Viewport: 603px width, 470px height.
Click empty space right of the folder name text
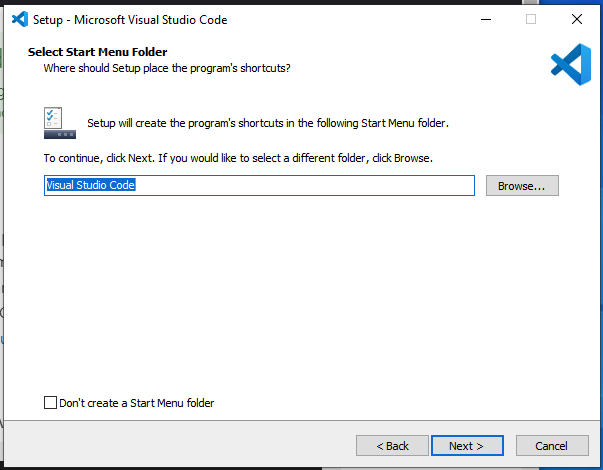[x=320, y=186]
